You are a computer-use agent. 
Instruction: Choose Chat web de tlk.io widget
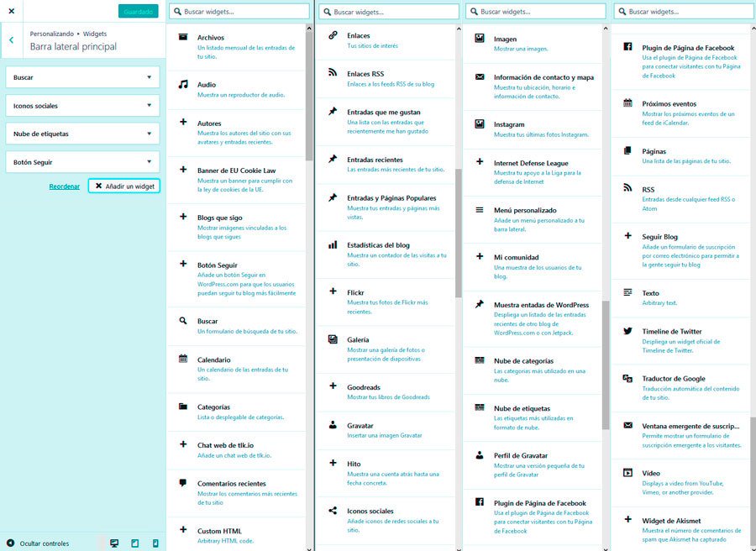236,449
